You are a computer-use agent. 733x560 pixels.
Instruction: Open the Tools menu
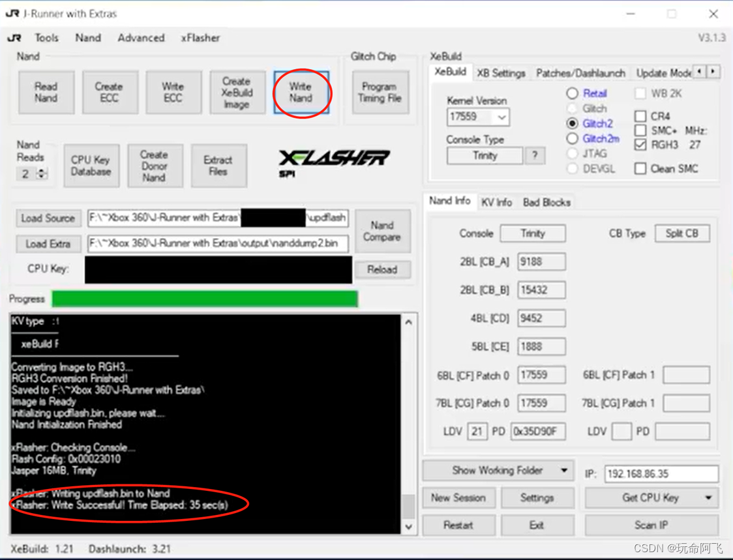(x=47, y=38)
